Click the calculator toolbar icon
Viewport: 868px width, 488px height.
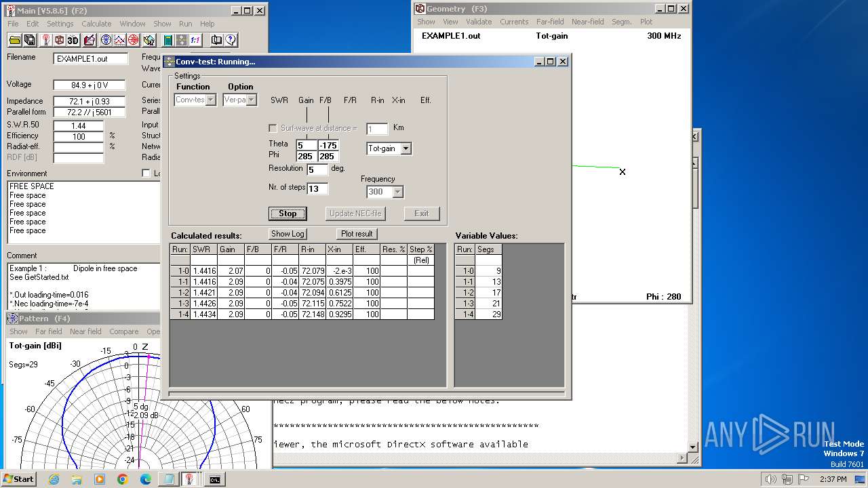click(167, 40)
